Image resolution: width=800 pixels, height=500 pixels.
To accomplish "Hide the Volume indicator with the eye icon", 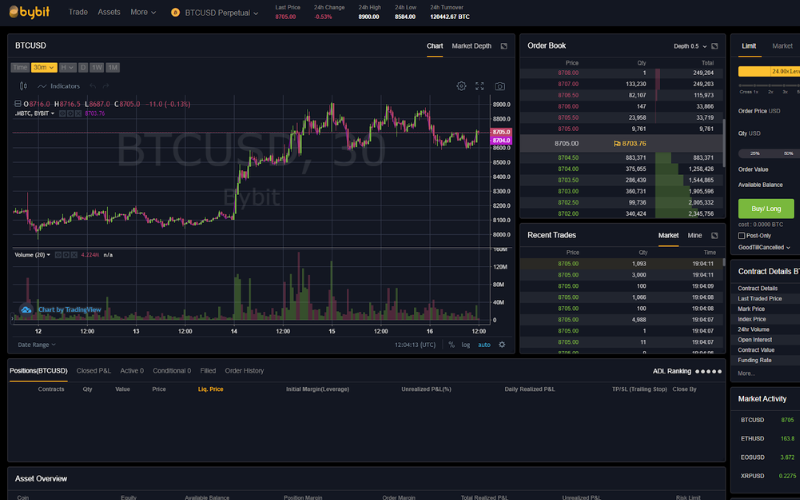I will (x=58, y=255).
